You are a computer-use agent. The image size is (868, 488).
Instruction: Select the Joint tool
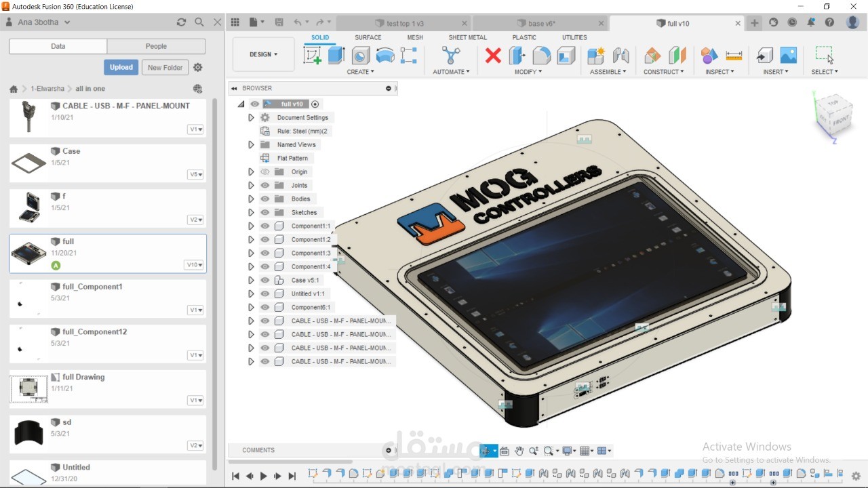click(x=620, y=56)
